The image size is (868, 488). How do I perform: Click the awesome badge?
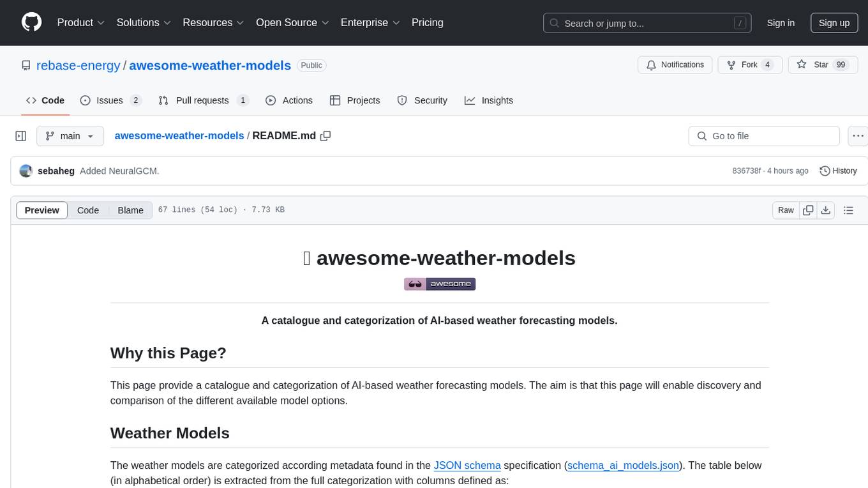click(440, 284)
